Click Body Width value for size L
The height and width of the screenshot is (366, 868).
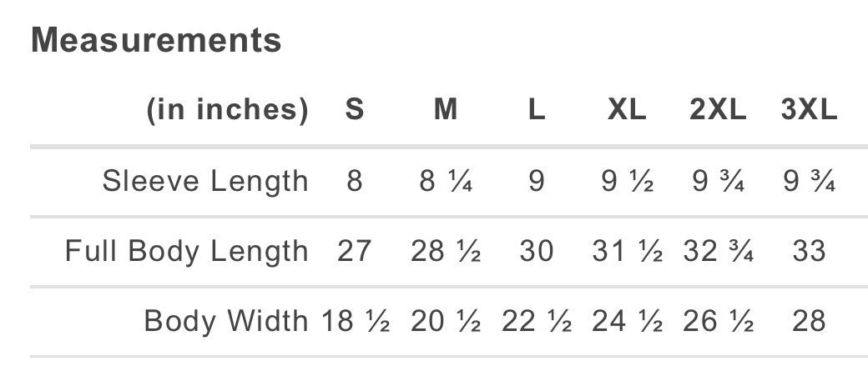point(537,321)
